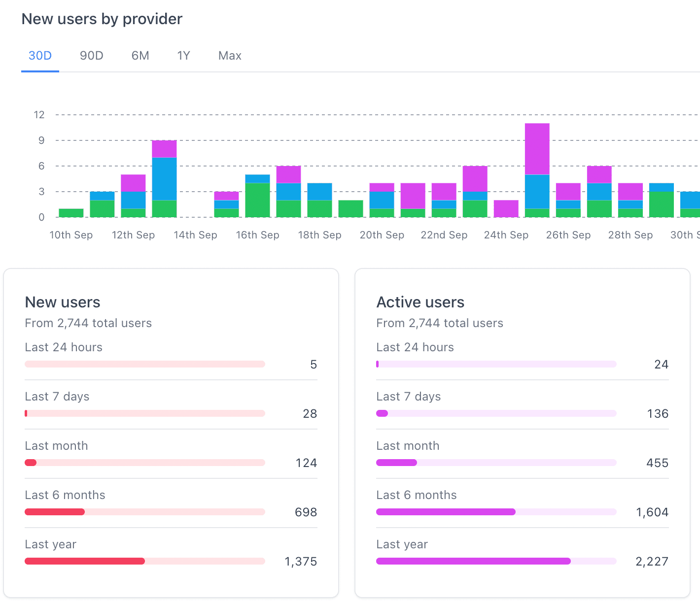700x602 pixels.
Task: Show the 1Y chart range
Action: point(183,56)
